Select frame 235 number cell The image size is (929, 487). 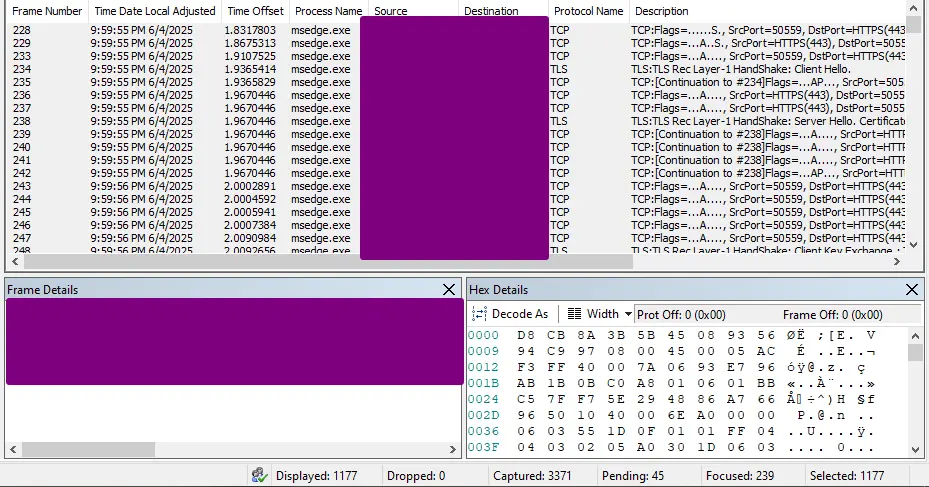point(22,82)
